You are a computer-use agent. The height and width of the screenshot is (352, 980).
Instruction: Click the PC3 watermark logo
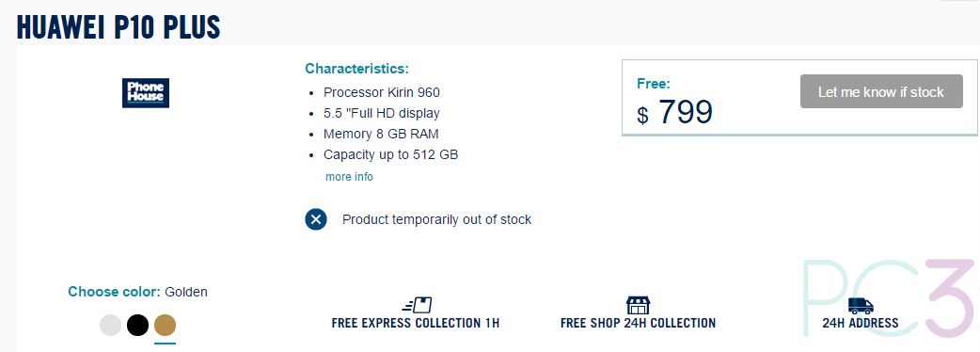click(x=890, y=298)
